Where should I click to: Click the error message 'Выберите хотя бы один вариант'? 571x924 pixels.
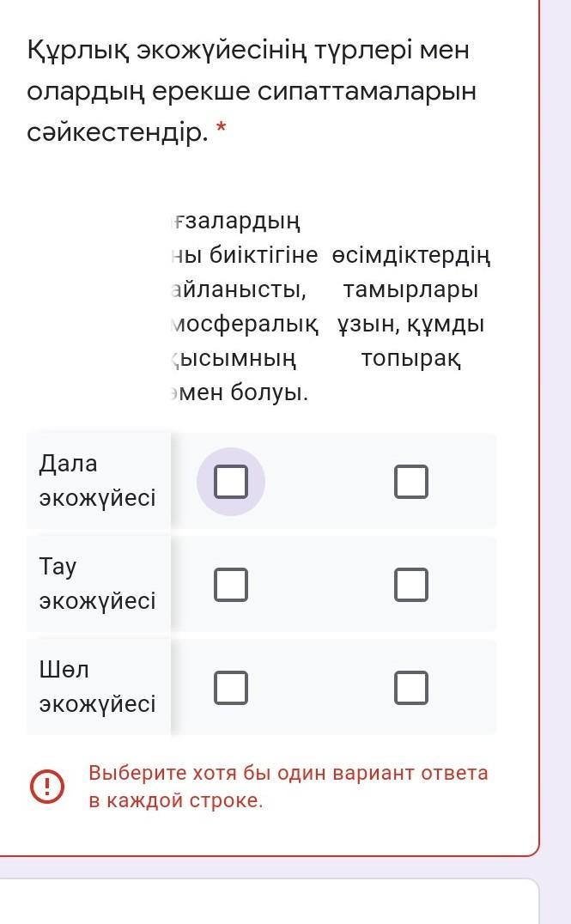tap(288, 773)
